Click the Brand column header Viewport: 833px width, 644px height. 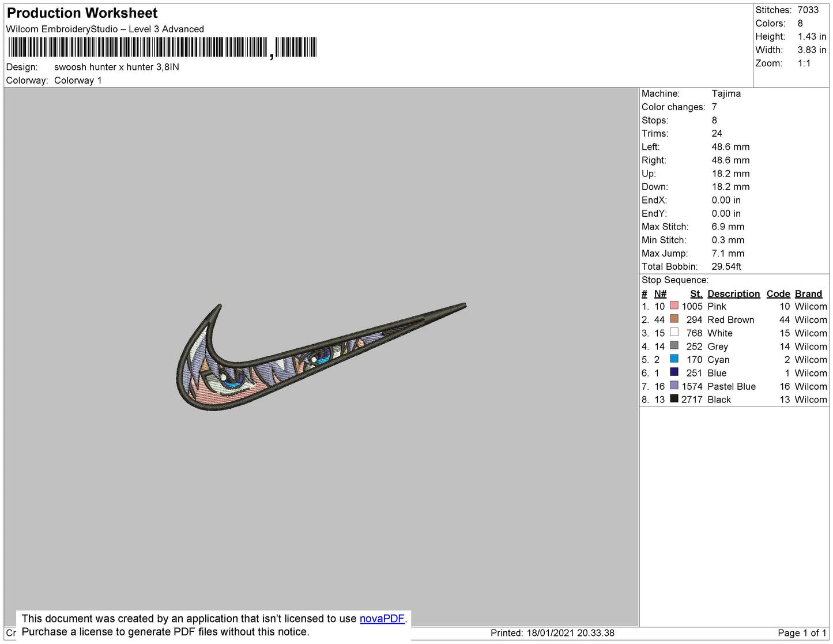(808, 293)
